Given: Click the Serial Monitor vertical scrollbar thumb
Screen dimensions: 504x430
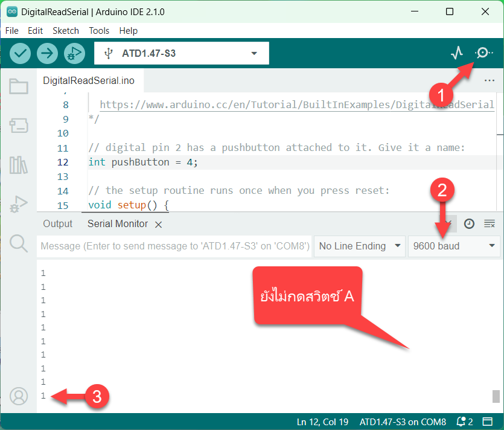Looking at the screenshot, I should coord(496,396).
